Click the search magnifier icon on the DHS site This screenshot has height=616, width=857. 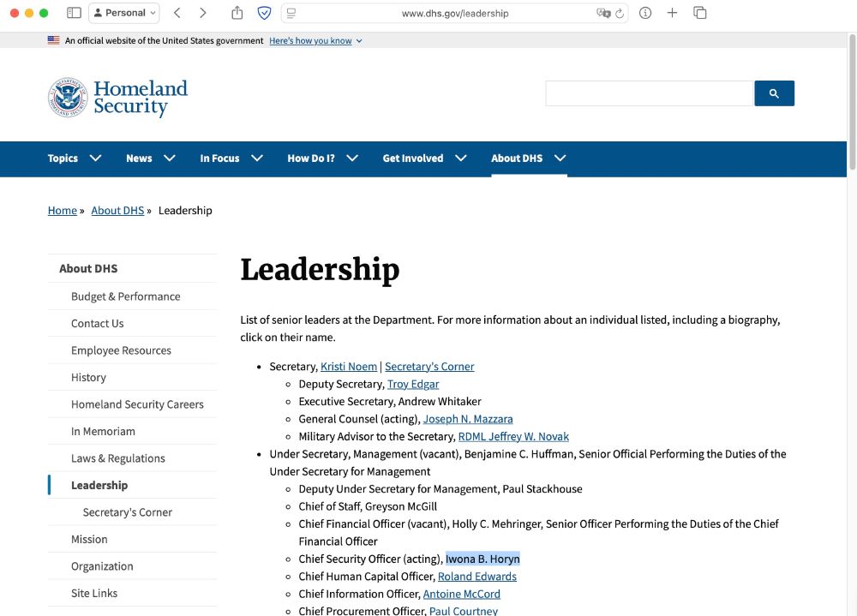774,93
